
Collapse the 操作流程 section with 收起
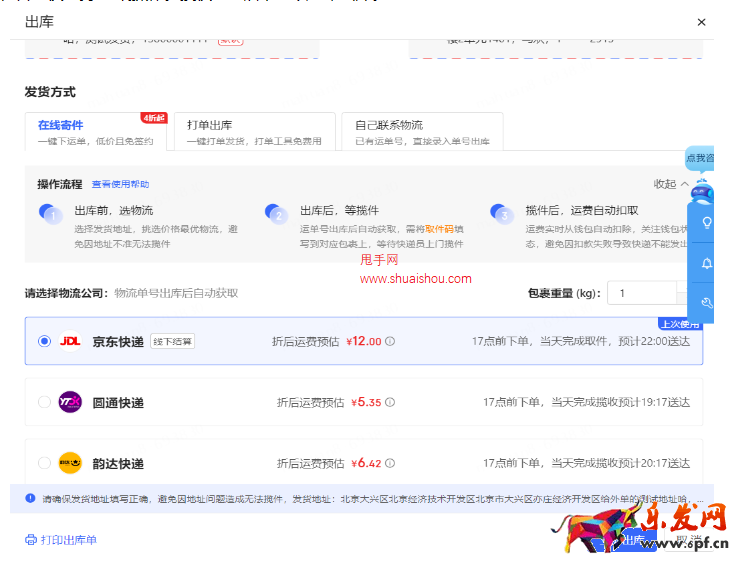point(670,184)
